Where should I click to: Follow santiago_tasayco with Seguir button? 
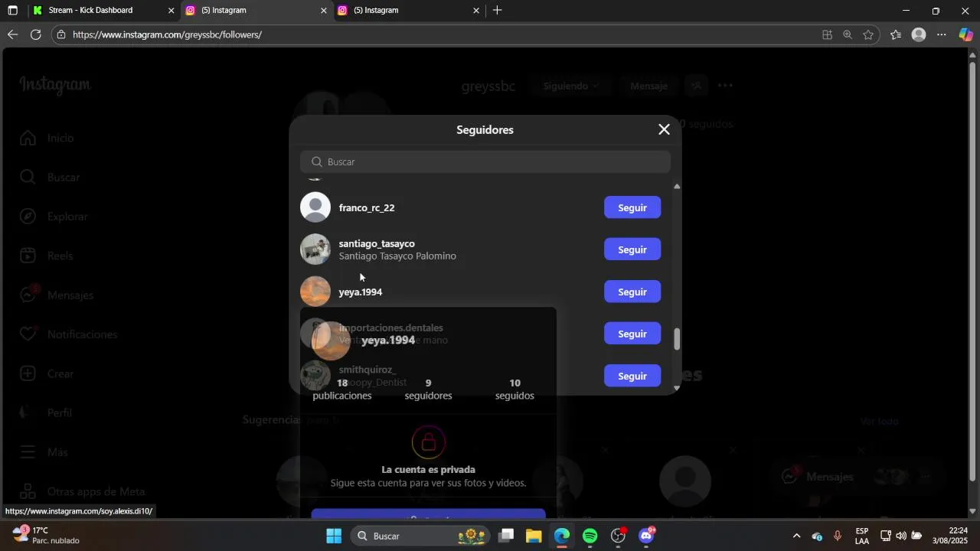click(x=632, y=249)
